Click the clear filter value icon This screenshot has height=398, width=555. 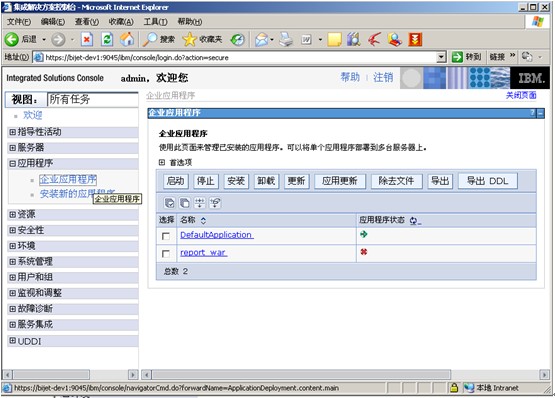coord(215,203)
